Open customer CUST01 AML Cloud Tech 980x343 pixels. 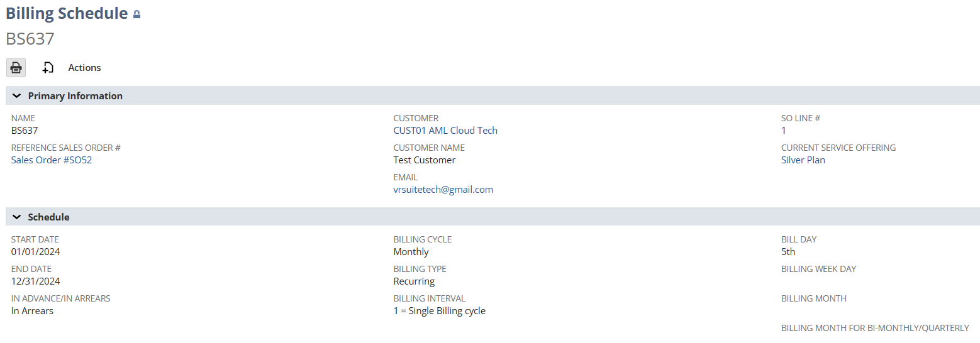pyautogui.click(x=445, y=131)
